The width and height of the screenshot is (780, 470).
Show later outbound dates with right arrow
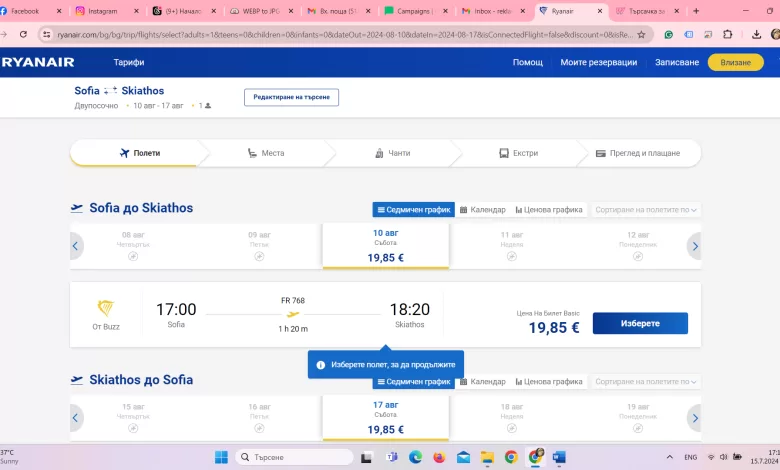coord(695,246)
